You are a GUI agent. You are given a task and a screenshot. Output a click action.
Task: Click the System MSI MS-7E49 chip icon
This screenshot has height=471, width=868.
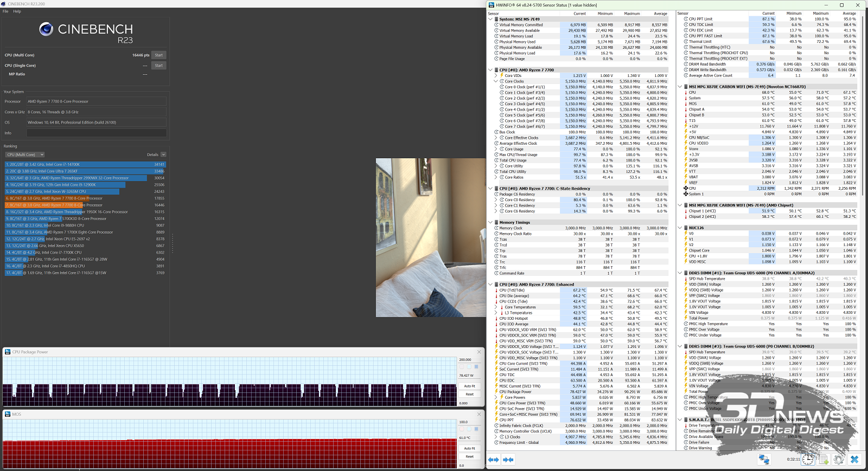point(496,19)
